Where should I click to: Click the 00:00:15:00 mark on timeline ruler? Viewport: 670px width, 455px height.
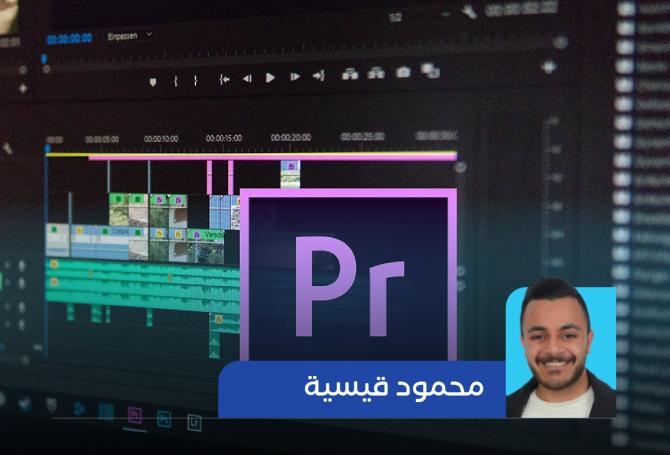224,138
